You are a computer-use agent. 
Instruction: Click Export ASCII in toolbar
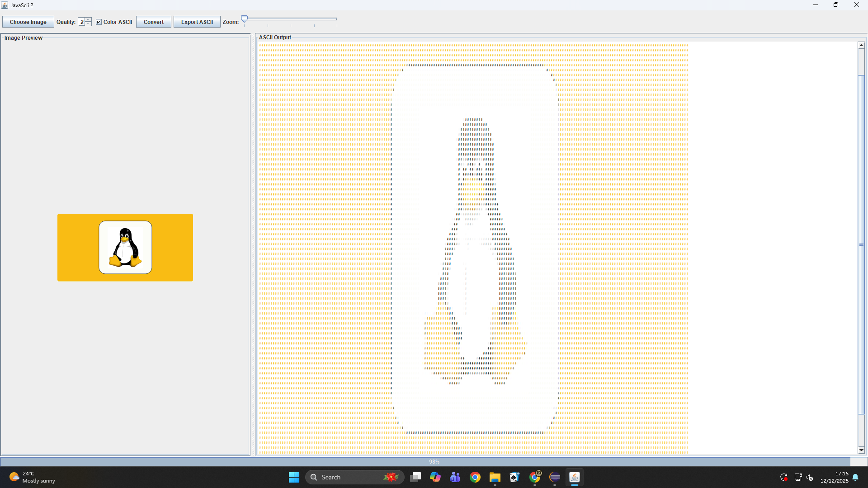click(197, 22)
